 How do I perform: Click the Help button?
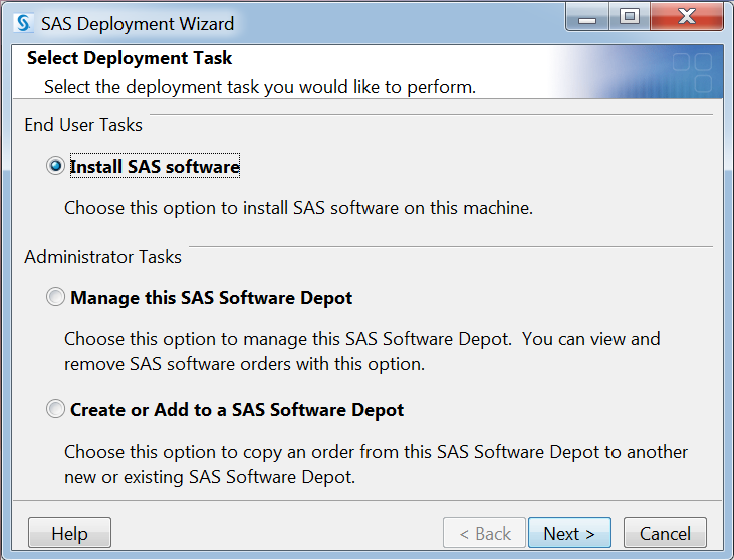pyautogui.click(x=69, y=533)
